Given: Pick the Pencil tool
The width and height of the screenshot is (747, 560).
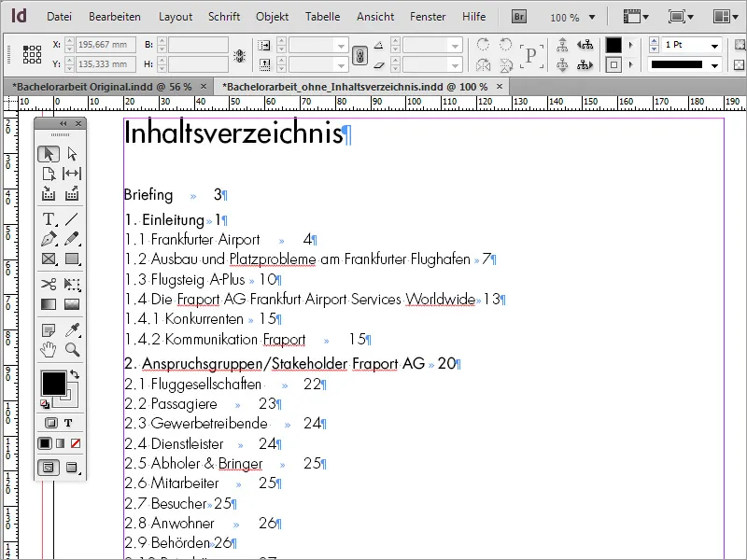Looking at the screenshot, I should point(72,239).
